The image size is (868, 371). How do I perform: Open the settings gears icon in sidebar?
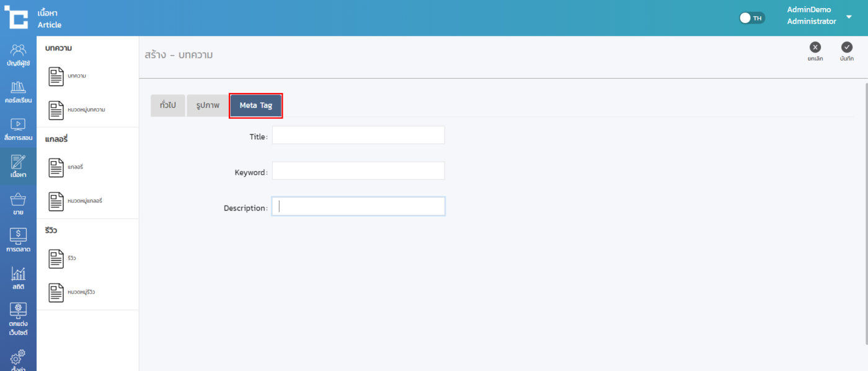(19, 357)
